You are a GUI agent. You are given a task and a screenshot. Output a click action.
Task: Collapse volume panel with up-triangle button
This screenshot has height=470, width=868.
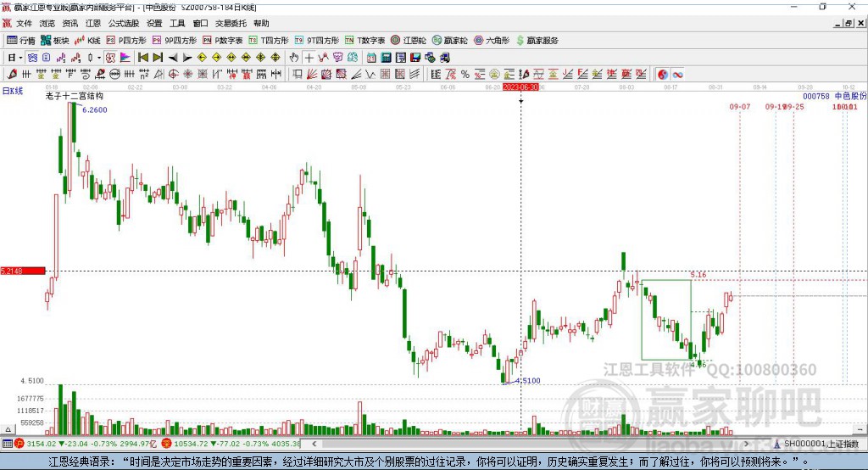[x=8, y=429]
